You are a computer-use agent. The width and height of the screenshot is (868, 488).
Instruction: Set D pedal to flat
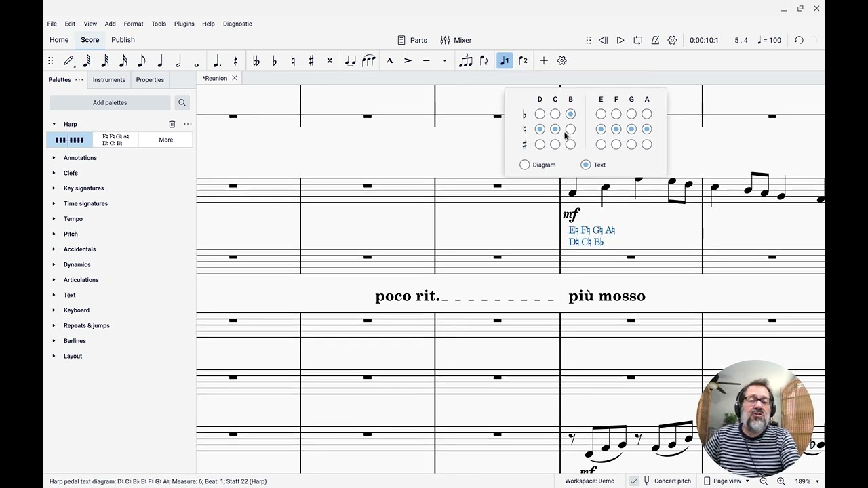(x=540, y=114)
